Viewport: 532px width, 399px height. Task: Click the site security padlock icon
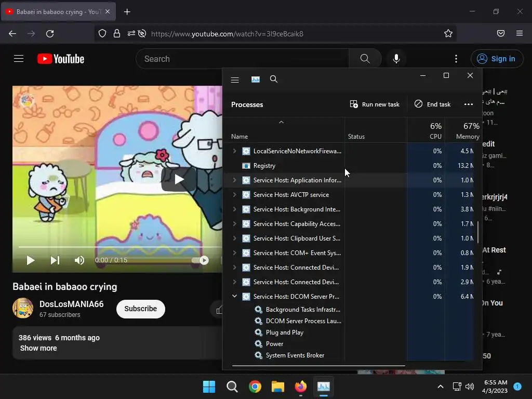117,33
